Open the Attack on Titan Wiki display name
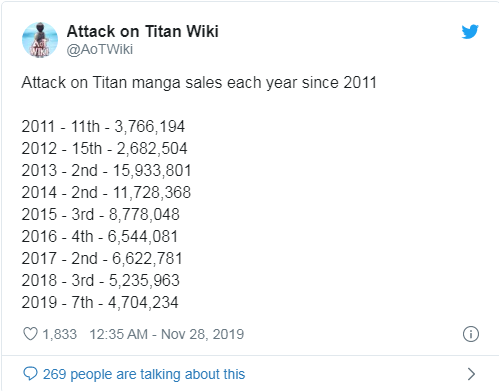The height and width of the screenshot is (391, 499). [x=143, y=31]
